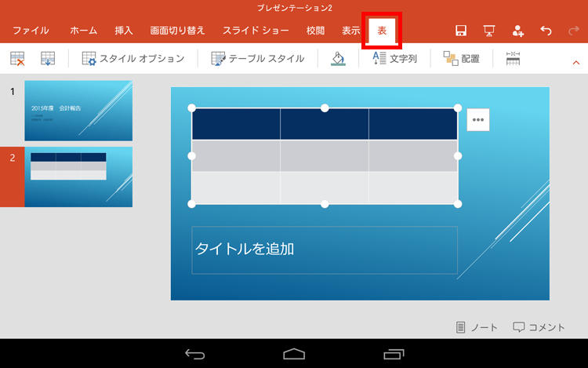The width and height of the screenshot is (588, 368).
Task: Click the table's three-dot options button
Action: pos(478,120)
